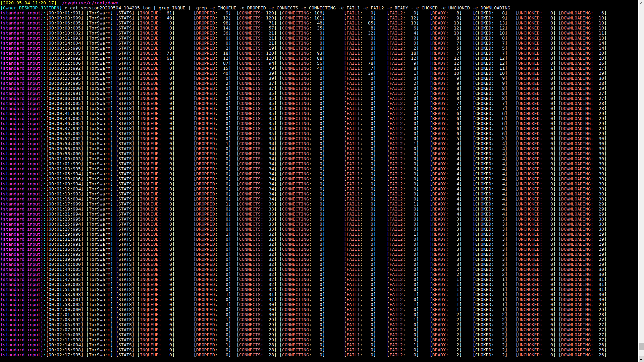Click the DROPPED value 98
This screenshot has width=644, height=362.
[226, 23]
